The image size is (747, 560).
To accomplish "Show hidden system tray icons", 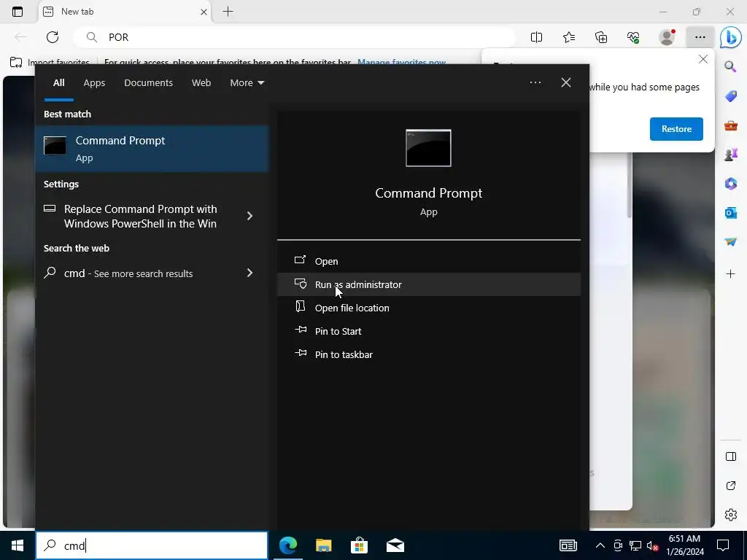I will (600, 545).
